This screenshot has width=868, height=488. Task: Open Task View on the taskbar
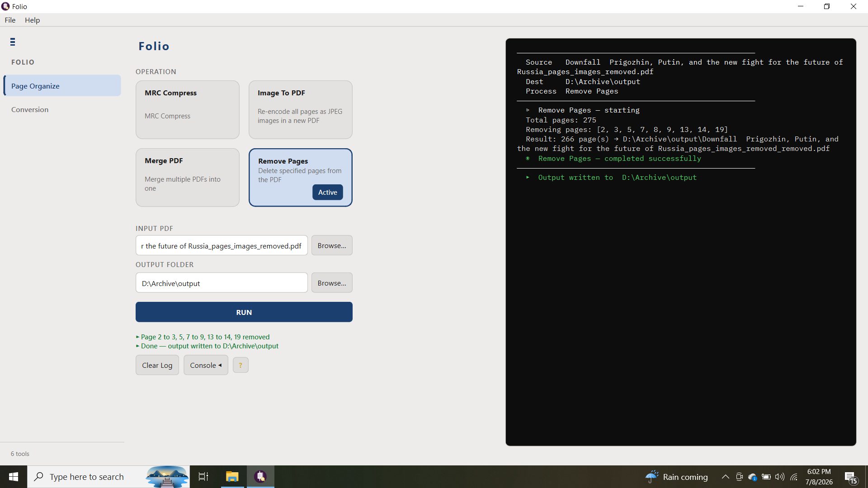pyautogui.click(x=203, y=477)
